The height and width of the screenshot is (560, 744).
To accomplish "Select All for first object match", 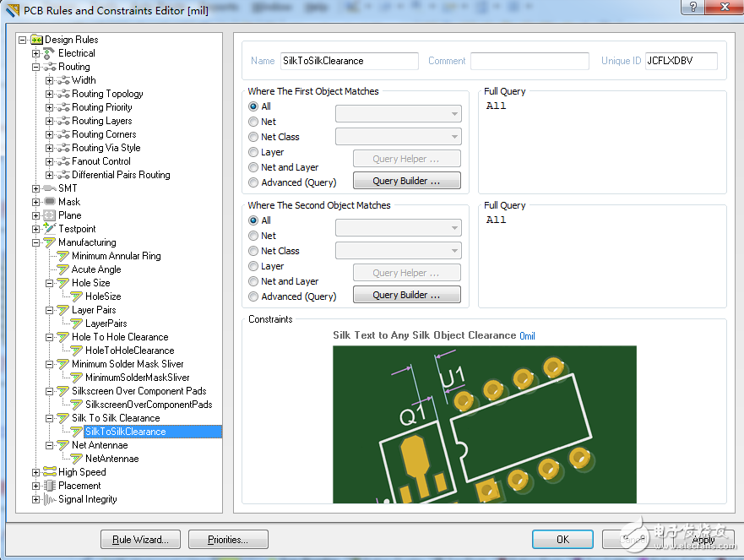I will point(253,106).
